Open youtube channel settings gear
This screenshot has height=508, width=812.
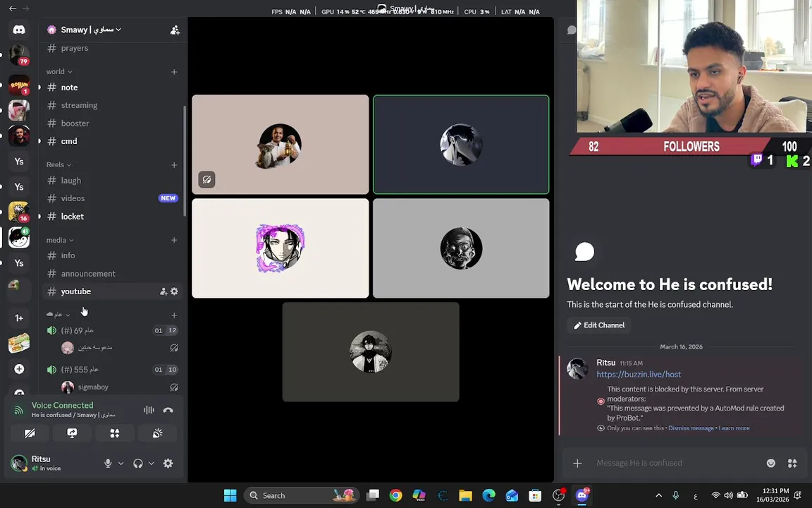tap(175, 291)
